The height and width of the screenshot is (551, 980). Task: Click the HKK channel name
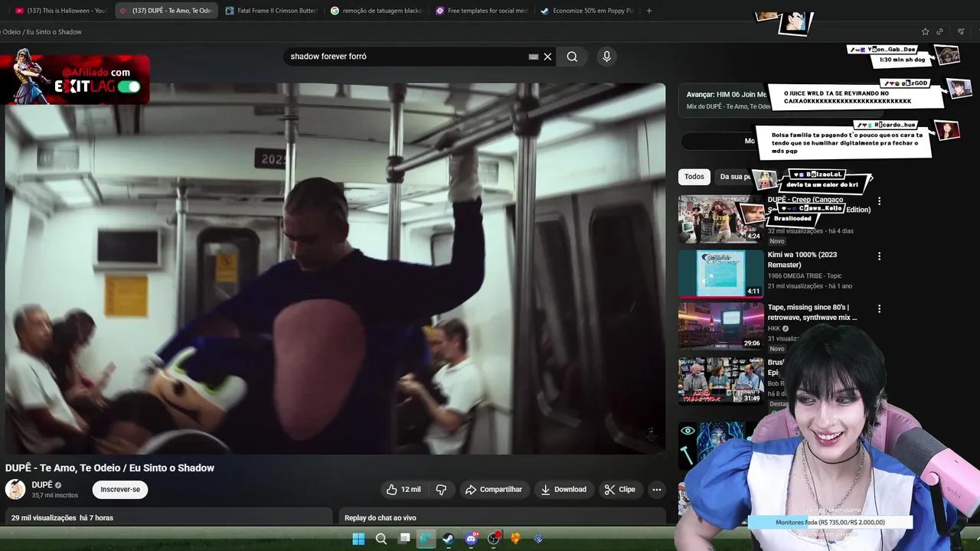pos(774,328)
